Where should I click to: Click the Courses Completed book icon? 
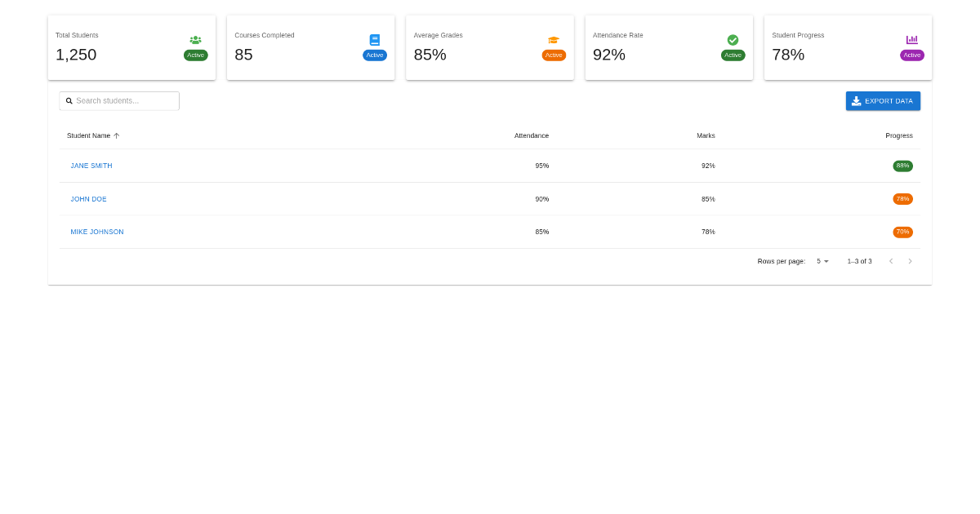pos(374,39)
